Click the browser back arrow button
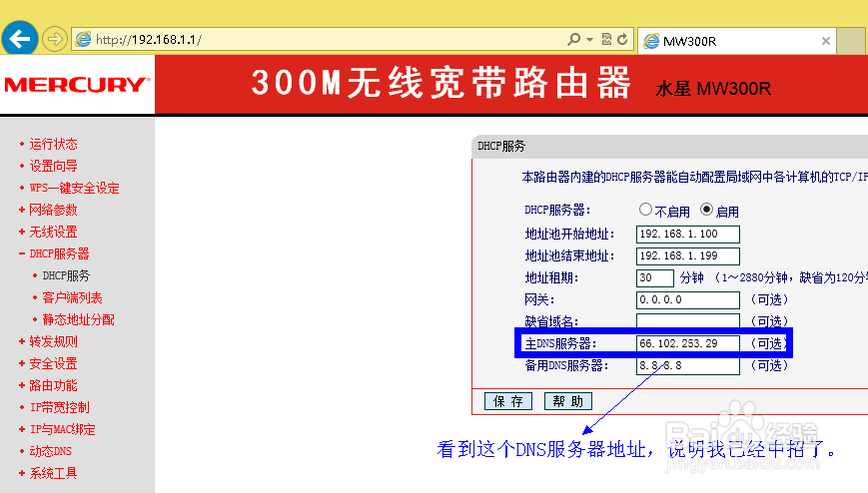The image size is (868, 493). 20,39
